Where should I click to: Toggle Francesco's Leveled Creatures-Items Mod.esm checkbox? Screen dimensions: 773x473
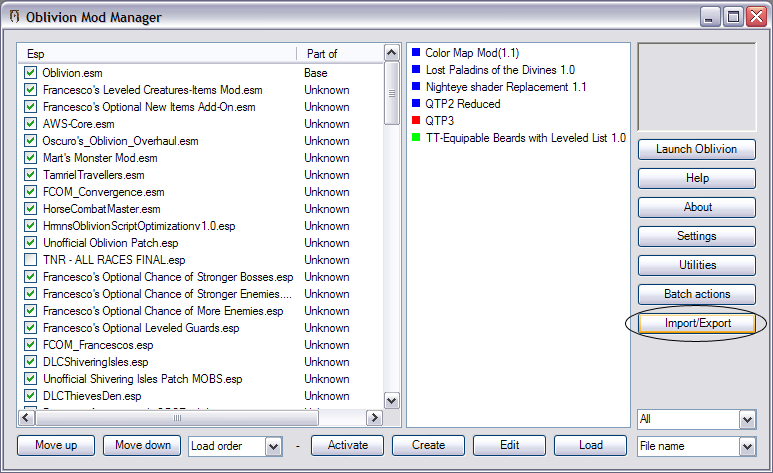click(x=31, y=90)
